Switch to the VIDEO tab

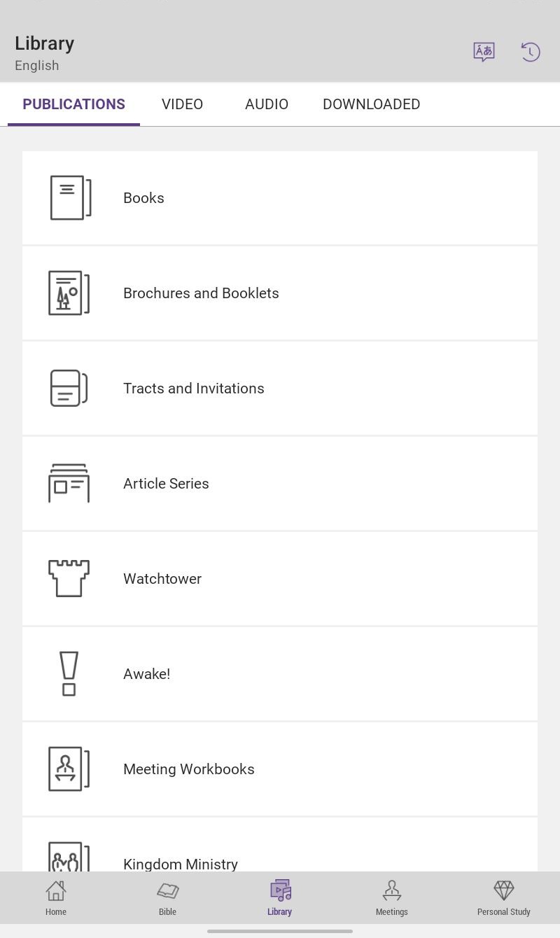coord(182,104)
